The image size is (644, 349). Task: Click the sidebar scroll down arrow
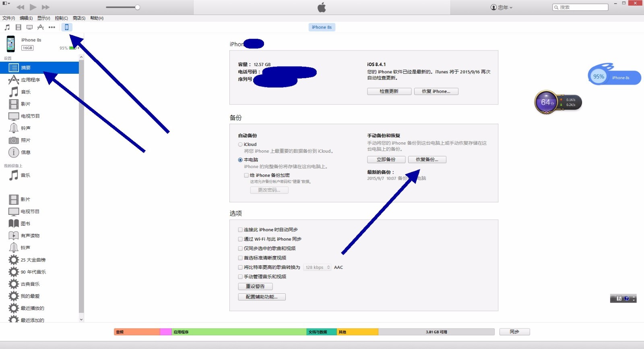coord(81,320)
